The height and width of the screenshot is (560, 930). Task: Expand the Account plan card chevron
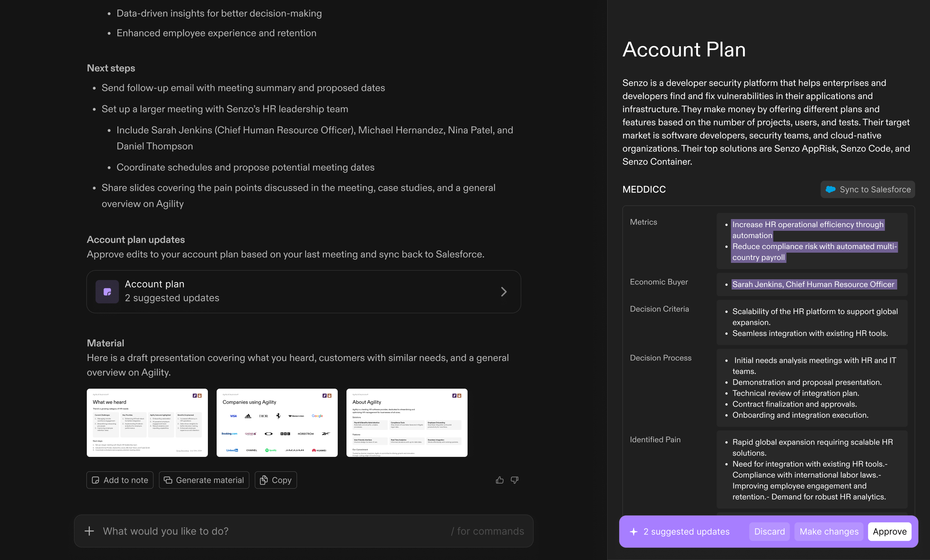click(x=504, y=291)
